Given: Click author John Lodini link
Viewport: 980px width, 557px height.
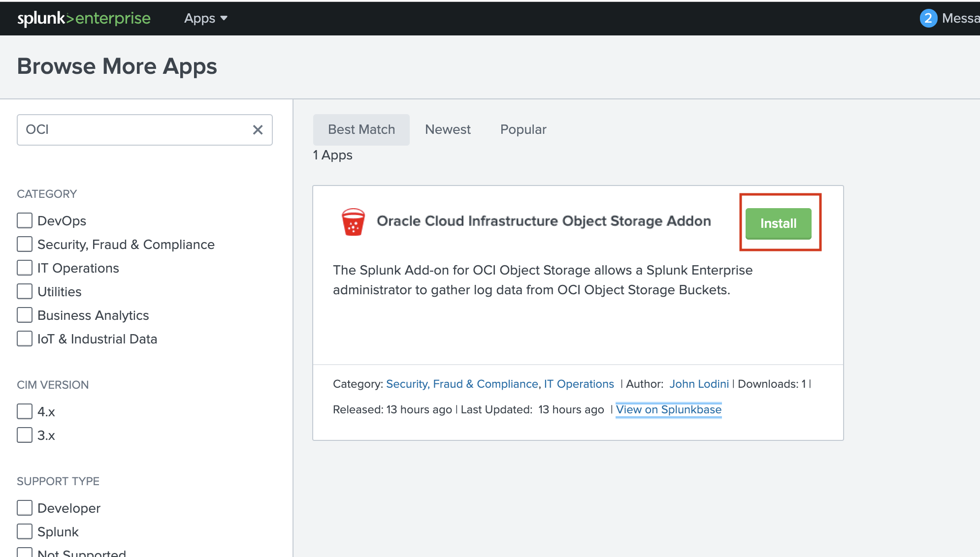Looking at the screenshot, I should [698, 384].
